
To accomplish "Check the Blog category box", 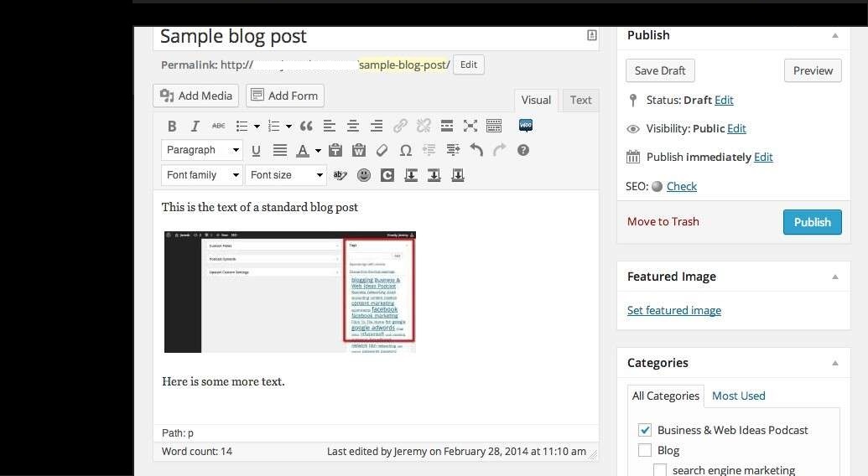I will pyautogui.click(x=645, y=450).
